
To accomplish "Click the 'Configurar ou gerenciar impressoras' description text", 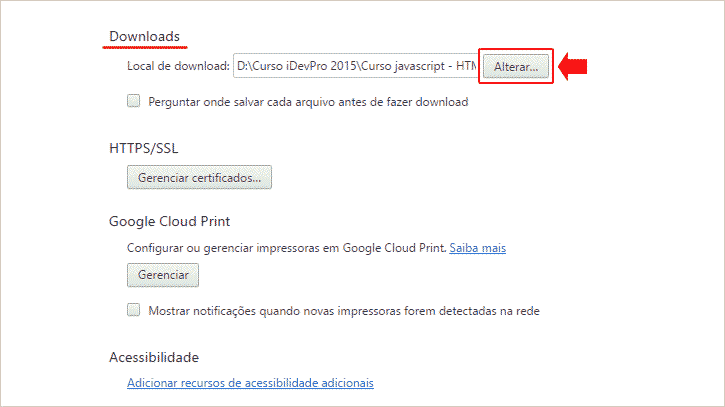I will pyautogui.click(x=286, y=247).
